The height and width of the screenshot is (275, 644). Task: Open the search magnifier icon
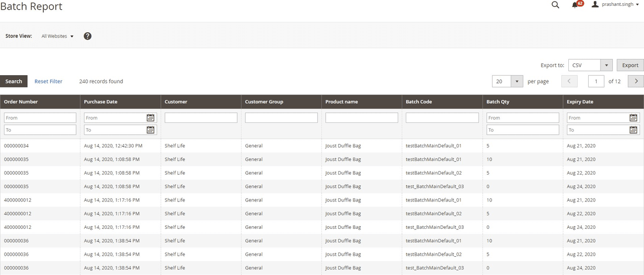(x=555, y=5)
